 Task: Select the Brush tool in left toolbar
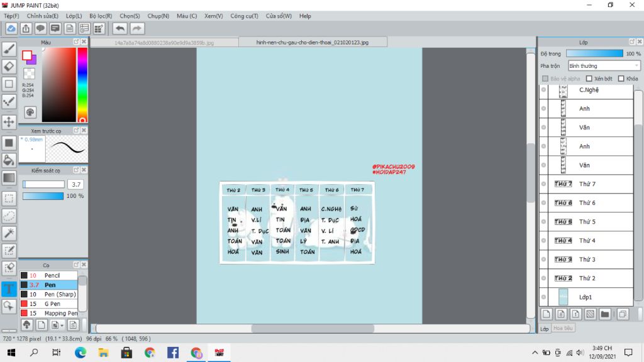pyautogui.click(x=9, y=49)
